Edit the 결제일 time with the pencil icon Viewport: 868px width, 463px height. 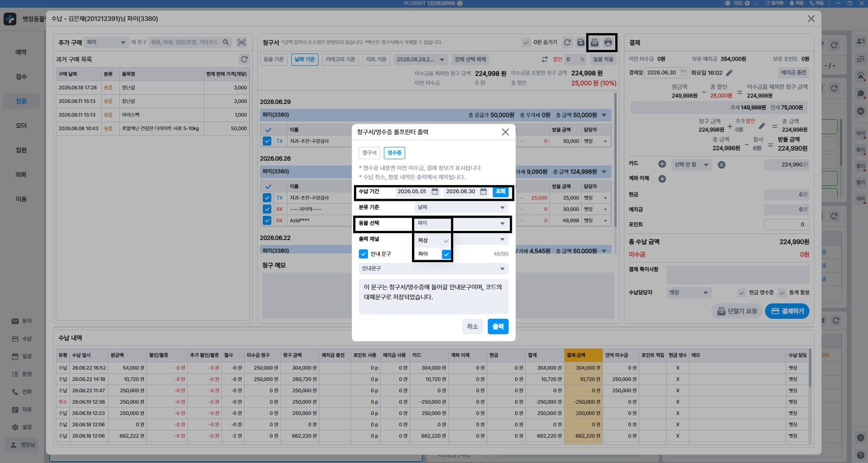729,73
